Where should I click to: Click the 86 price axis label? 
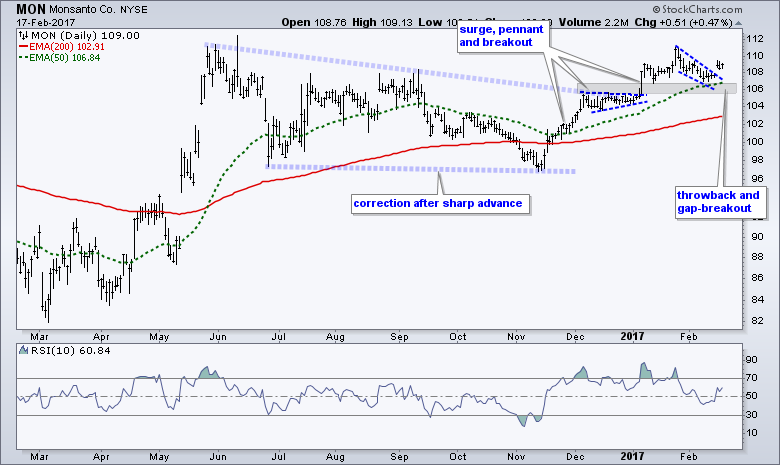point(757,278)
